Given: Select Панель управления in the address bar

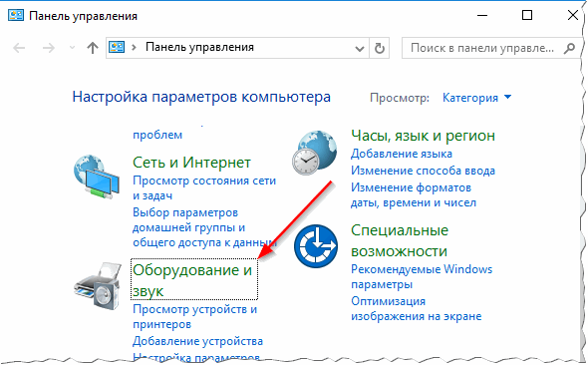Looking at the screenshot, I should tap(199, 47).
